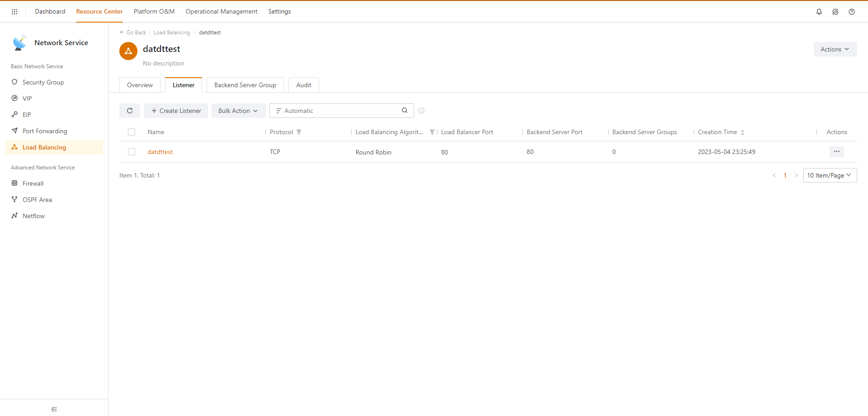This screenshot has height=416, width=868.
Task: Switch to Backend Server Group tab
Action: click(245, 85)
